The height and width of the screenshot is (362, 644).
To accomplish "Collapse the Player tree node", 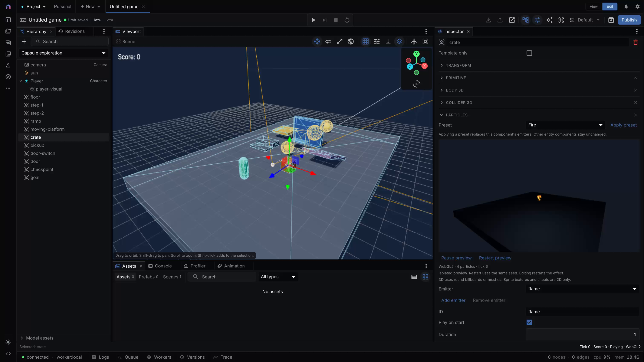I will [21, 81].
